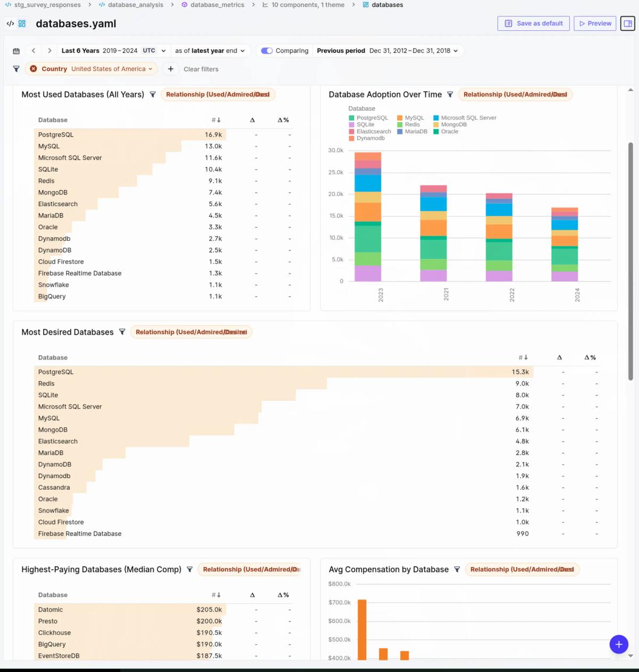This screenshot has height=672, width=639.
Task: Click Clickhouse row in Highest-Paying Databases
Action: (163, 633)
